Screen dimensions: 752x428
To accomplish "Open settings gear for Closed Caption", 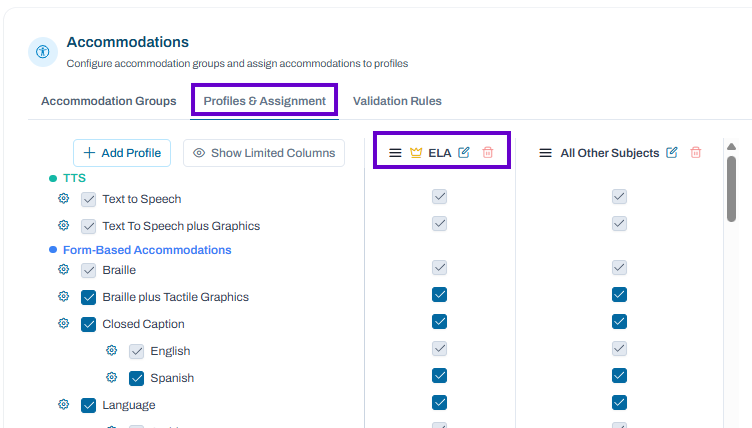I will coord(63,323).
